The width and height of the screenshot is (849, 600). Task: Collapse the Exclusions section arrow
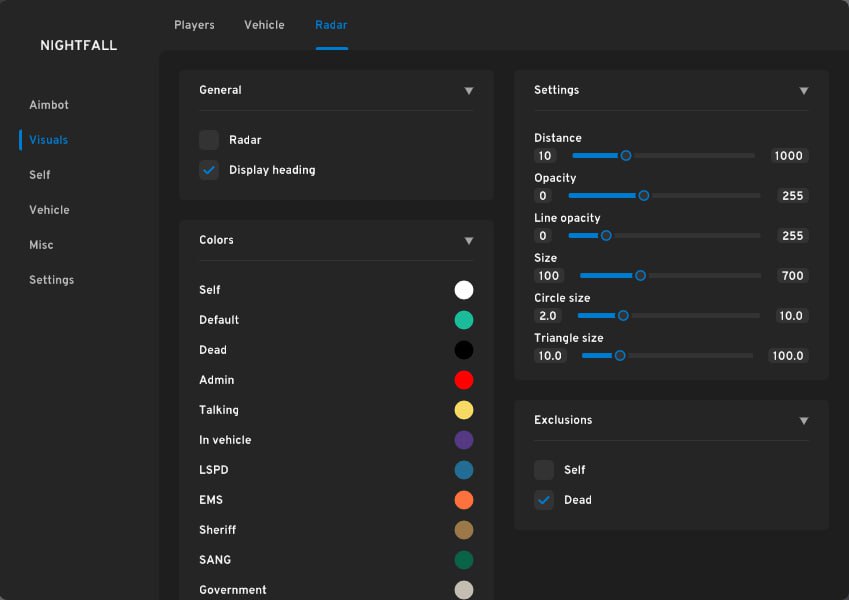804,421
